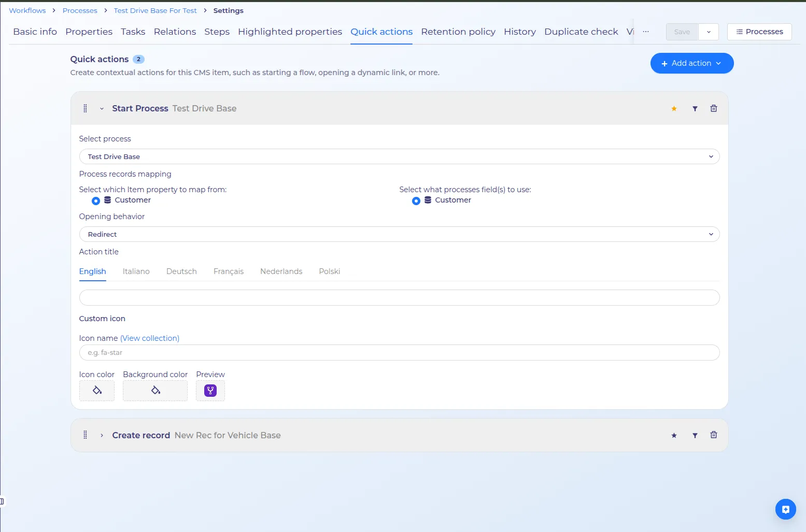Click the Action title text field
The width and height of the screenshot is (806, 532).
399,297
